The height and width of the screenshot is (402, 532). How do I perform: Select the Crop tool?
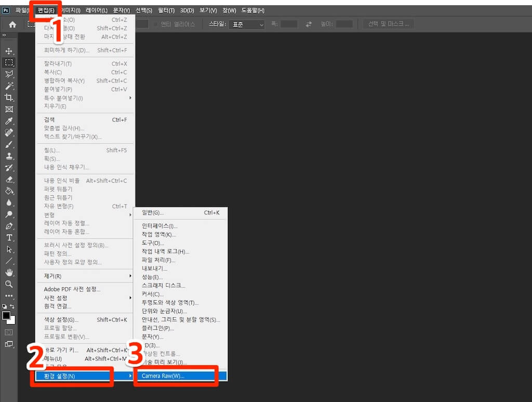(x=9, y=97)
